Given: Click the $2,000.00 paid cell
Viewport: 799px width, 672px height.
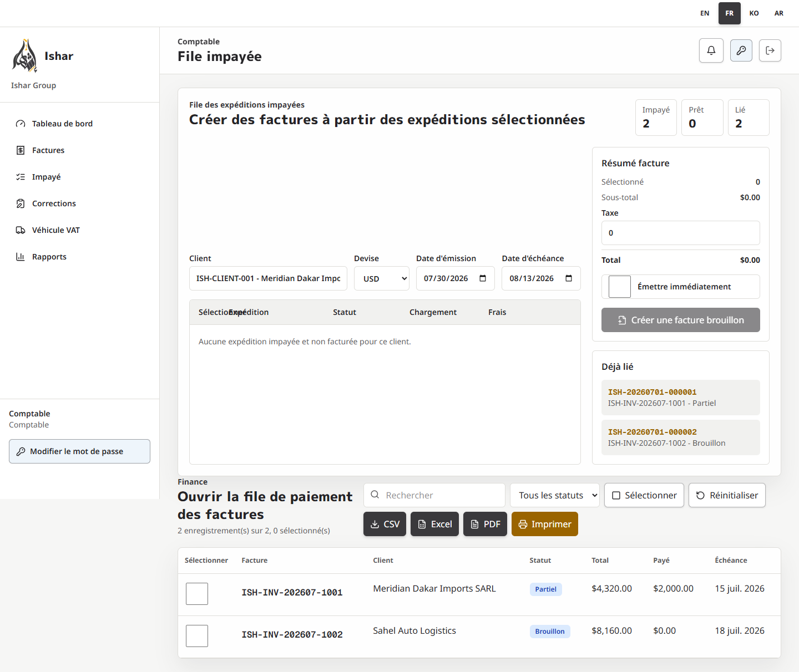Looking at the screenshot, I should (x=673, y=589).
